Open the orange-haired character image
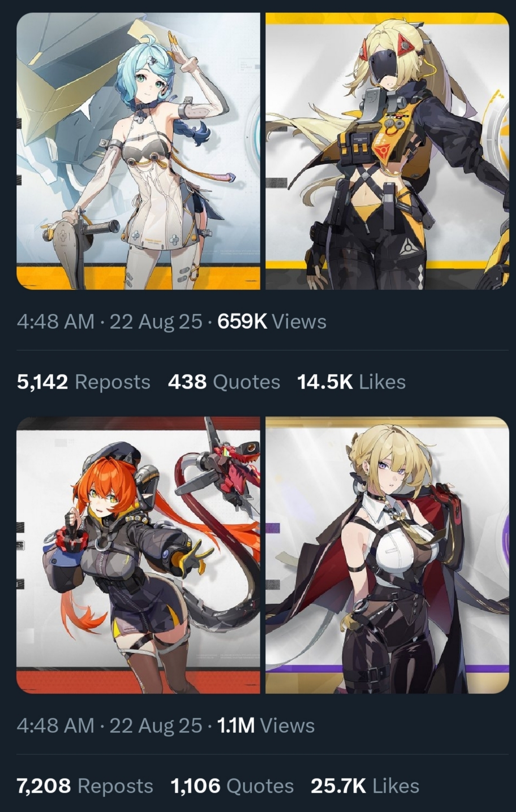 point(138,555)
